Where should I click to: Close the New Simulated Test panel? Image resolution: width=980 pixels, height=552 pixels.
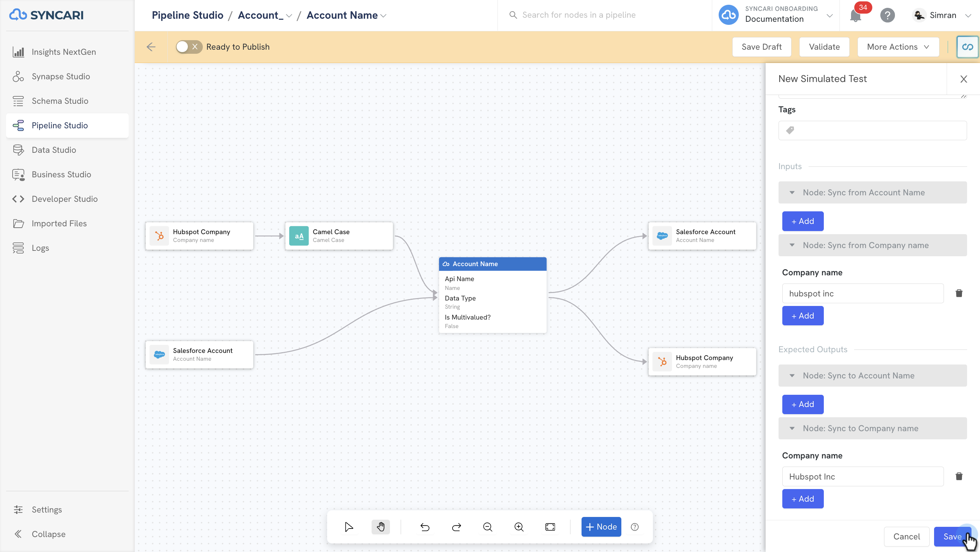click(x=963, y=79)
